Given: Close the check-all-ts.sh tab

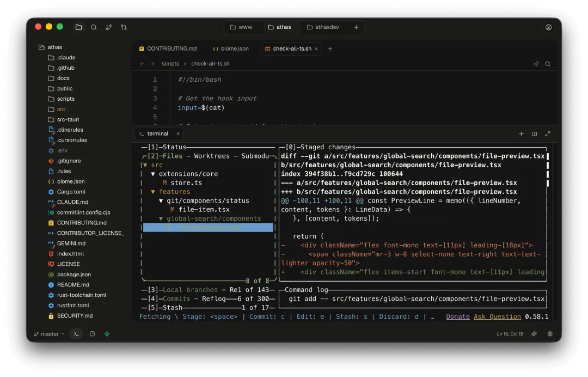Looking at the screenshot, I should (x=316, y=48).
